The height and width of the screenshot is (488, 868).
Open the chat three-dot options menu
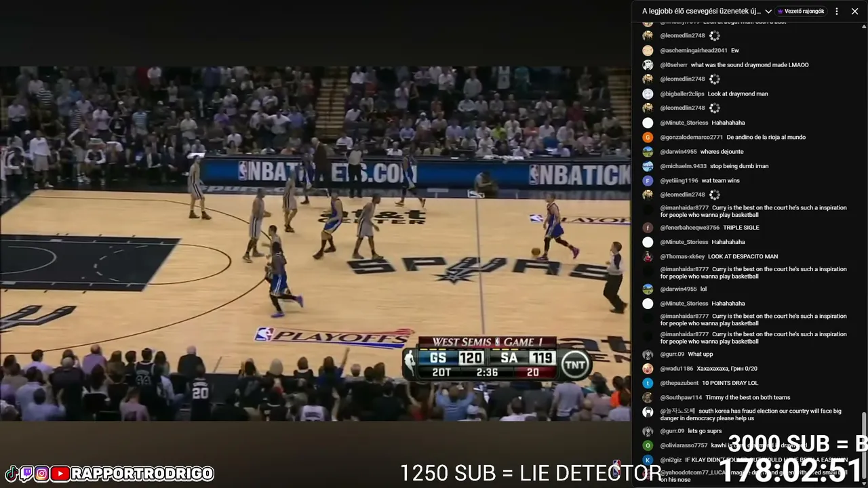click(837, 12)
